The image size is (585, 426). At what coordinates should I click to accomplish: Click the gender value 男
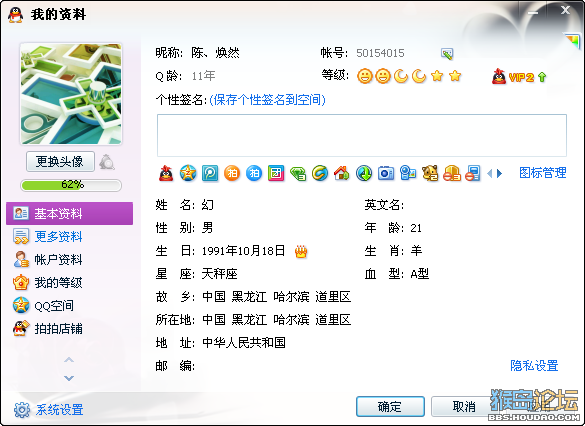[x=207, y=228]
